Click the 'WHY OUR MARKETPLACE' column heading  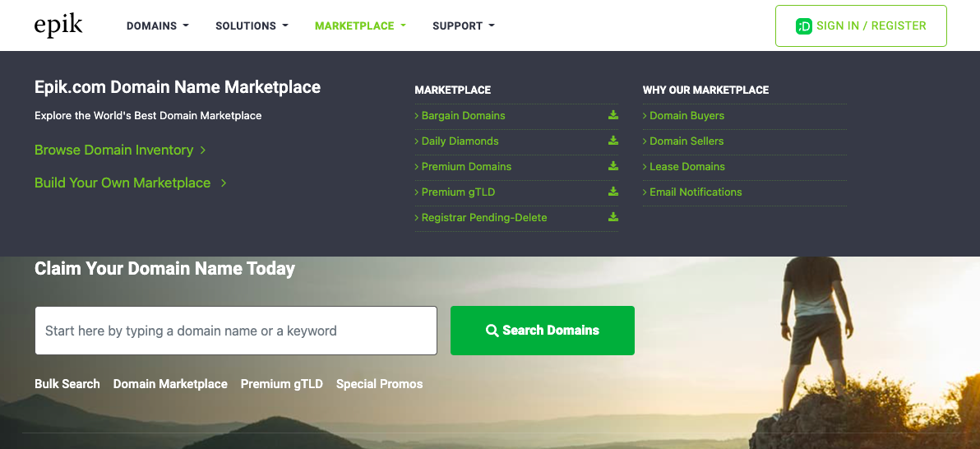click(705, 90)
